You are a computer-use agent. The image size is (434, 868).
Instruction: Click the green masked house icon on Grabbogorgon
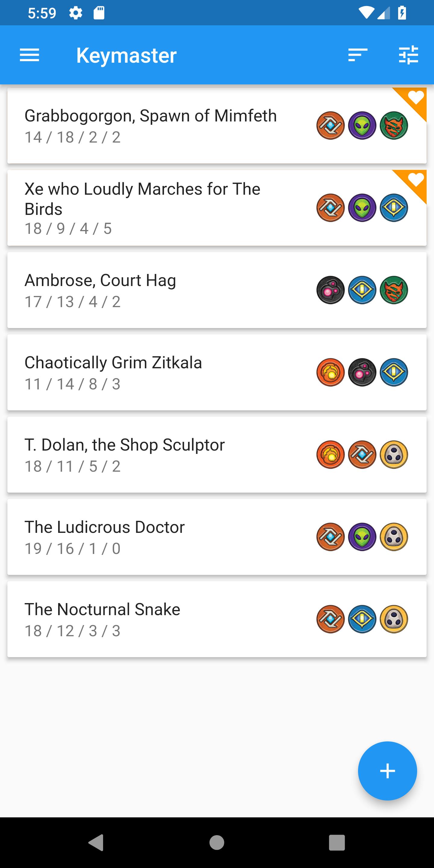pos(394,126)
